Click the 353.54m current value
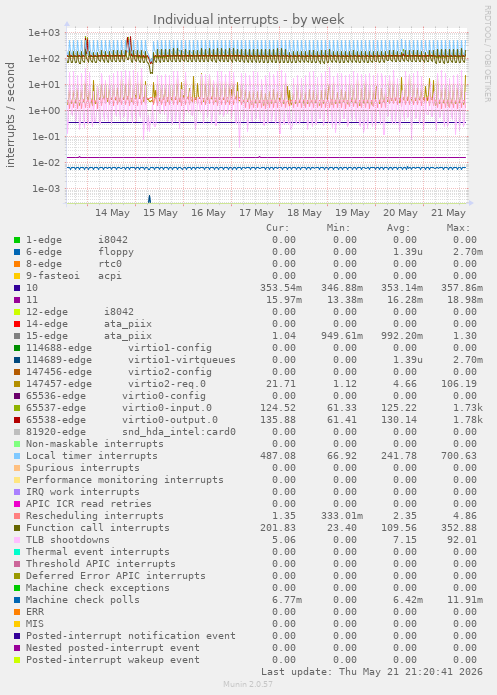Viewport: 497px width, 695px height. tap(281, 288)
